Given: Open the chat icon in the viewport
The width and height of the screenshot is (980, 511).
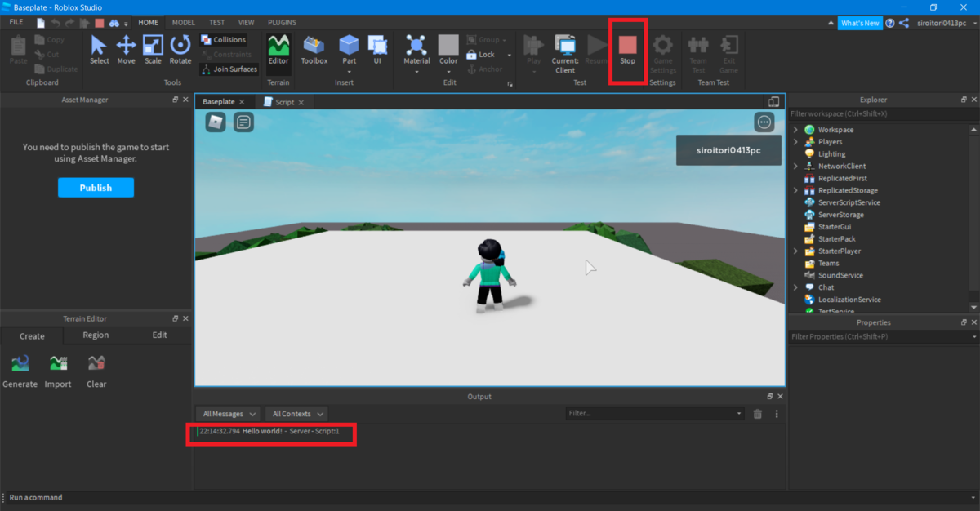Looking at the screenshot, I should coord(243,122).
